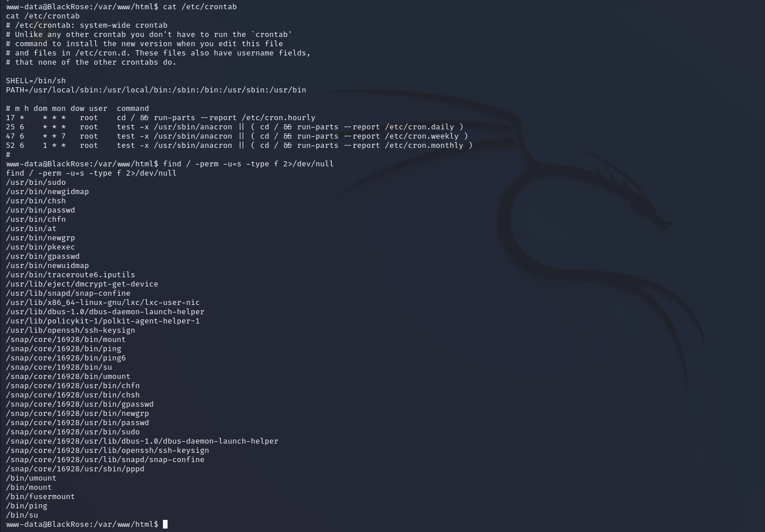765x532 pixels.
Task: Click the line '/bin/ping'
Action: pos(27,505)
